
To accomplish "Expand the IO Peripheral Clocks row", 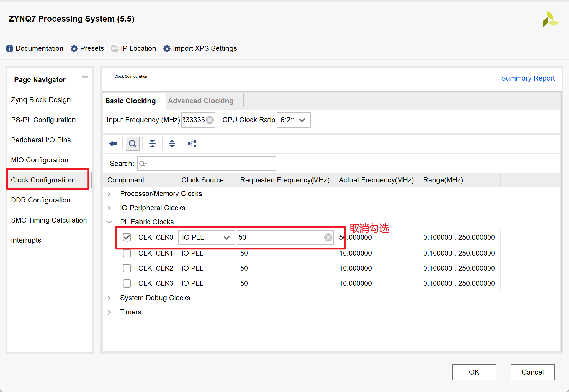I will [109, 208].
